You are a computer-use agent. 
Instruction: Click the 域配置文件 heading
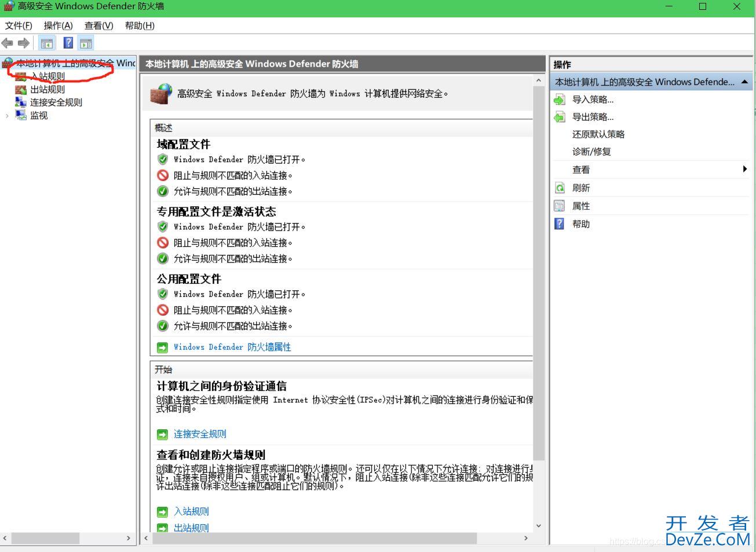click(183, 144)
